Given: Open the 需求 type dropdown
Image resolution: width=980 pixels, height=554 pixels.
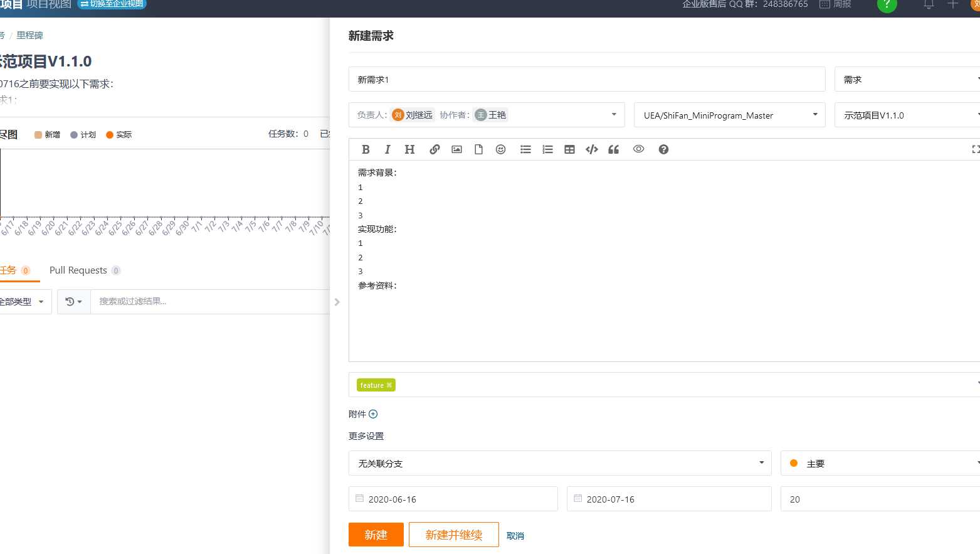Looking at the screenshot, I should [907, 80].
